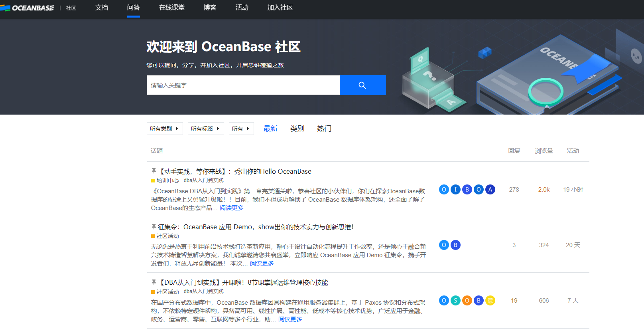Click the yellow avatar in DBA course row
This screenshot has width=644, height=329.
490,300
